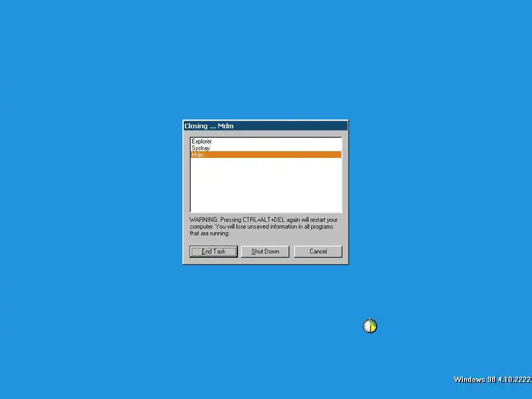Screen dimensions: 532x399
Task: Select the highlighted Mdm entry
Action: [x=266, y=155]
